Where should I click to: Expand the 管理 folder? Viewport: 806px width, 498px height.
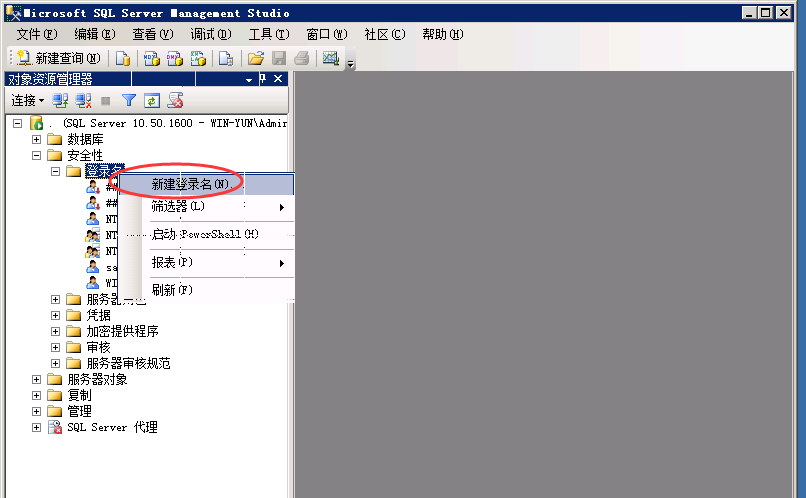click(x=36, y=411)
